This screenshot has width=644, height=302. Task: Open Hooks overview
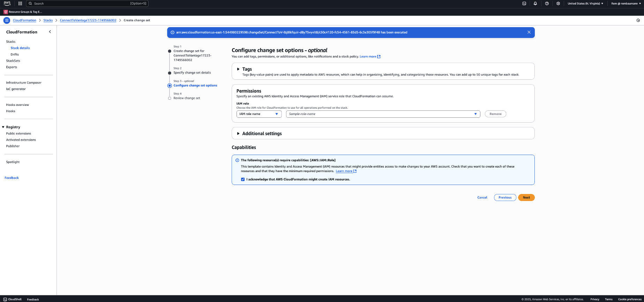[17, 105]
